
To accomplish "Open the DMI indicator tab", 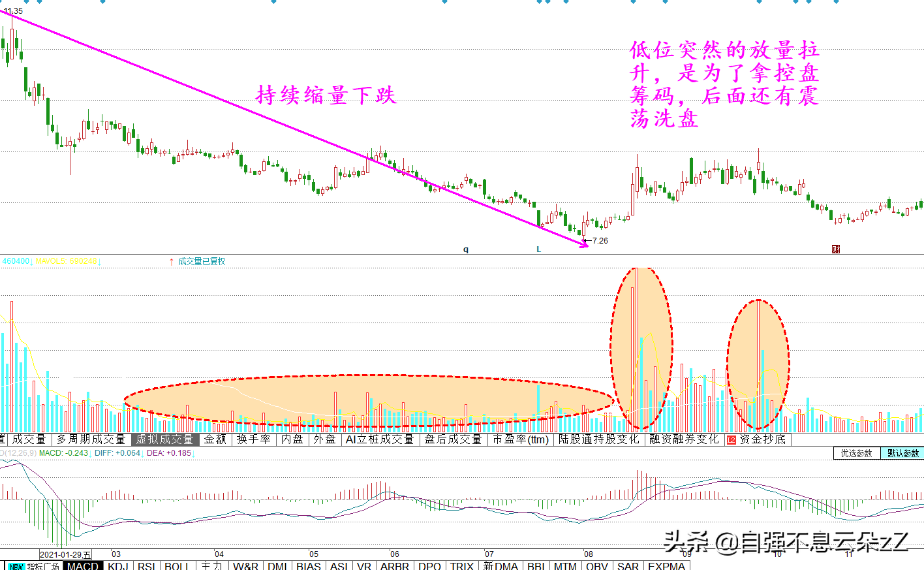I will [277, 566].
